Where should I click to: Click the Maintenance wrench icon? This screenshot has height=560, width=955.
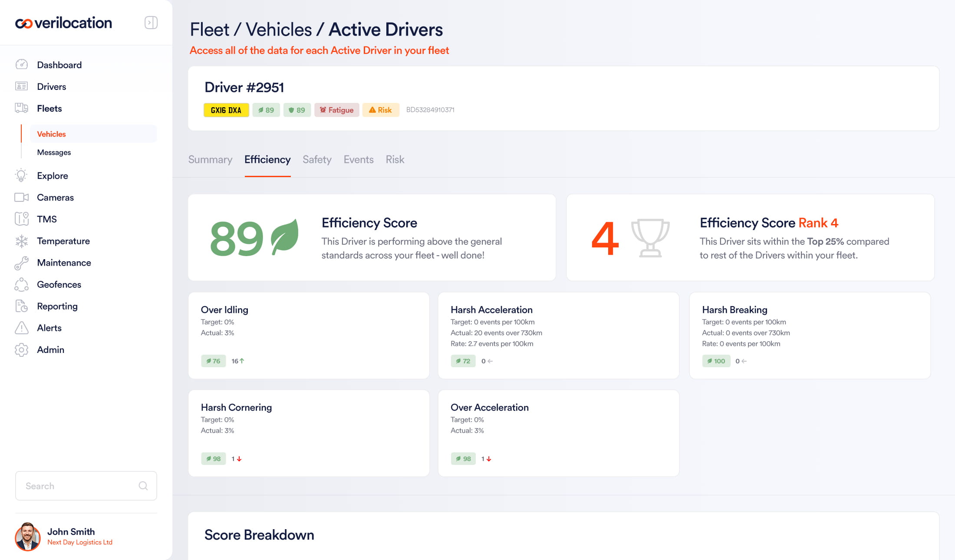click(x=21, y=263)
